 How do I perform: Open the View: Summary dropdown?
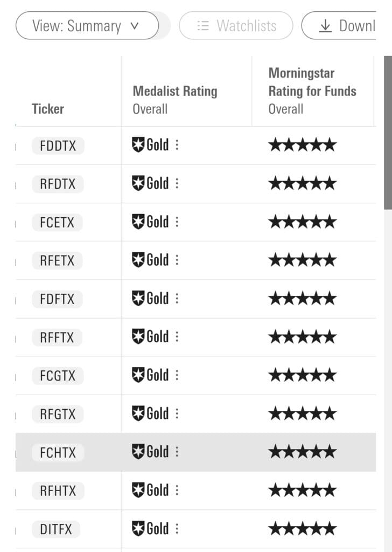coord(87,26)
